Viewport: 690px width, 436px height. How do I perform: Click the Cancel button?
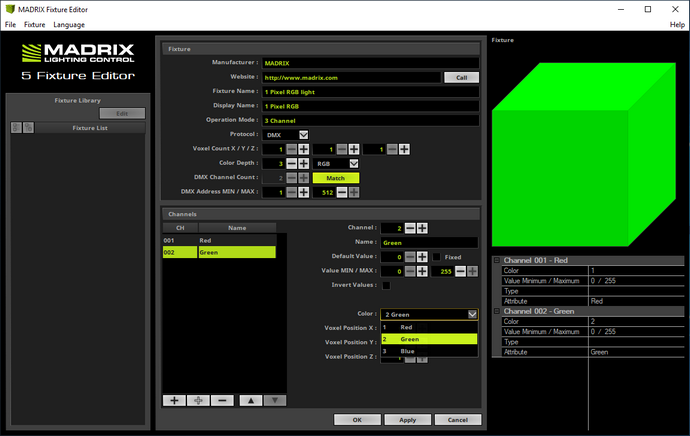[458, 420]
